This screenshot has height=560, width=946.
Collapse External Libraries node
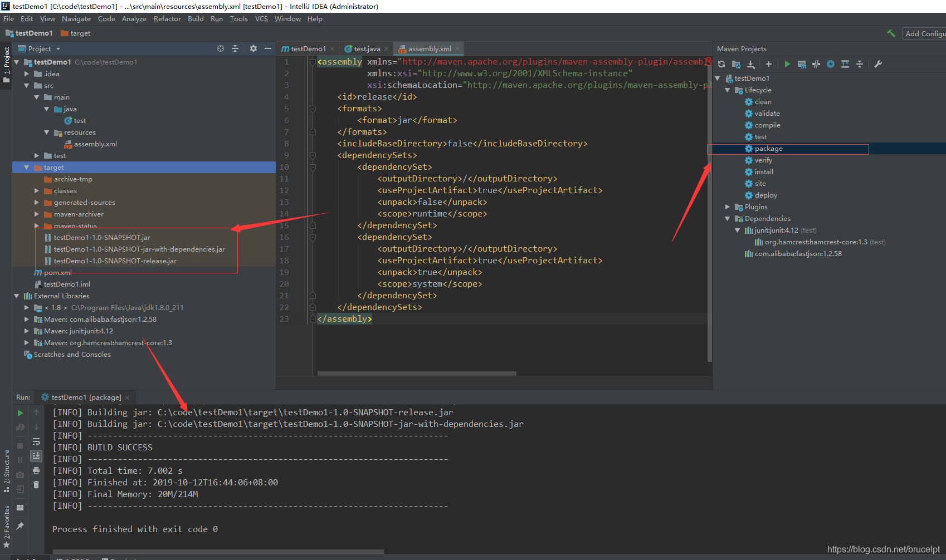pos(17,296)
